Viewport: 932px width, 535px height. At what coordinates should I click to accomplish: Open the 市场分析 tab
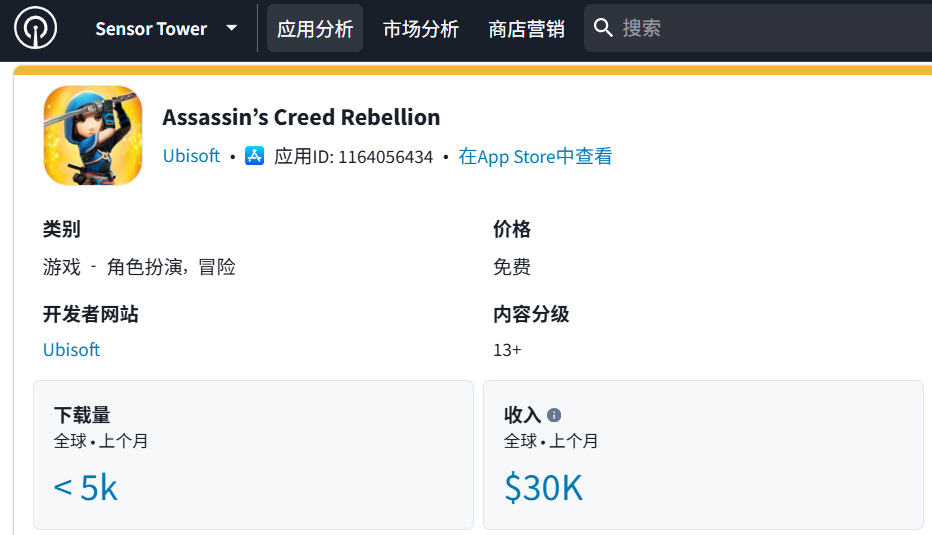[x=421, y=29]
